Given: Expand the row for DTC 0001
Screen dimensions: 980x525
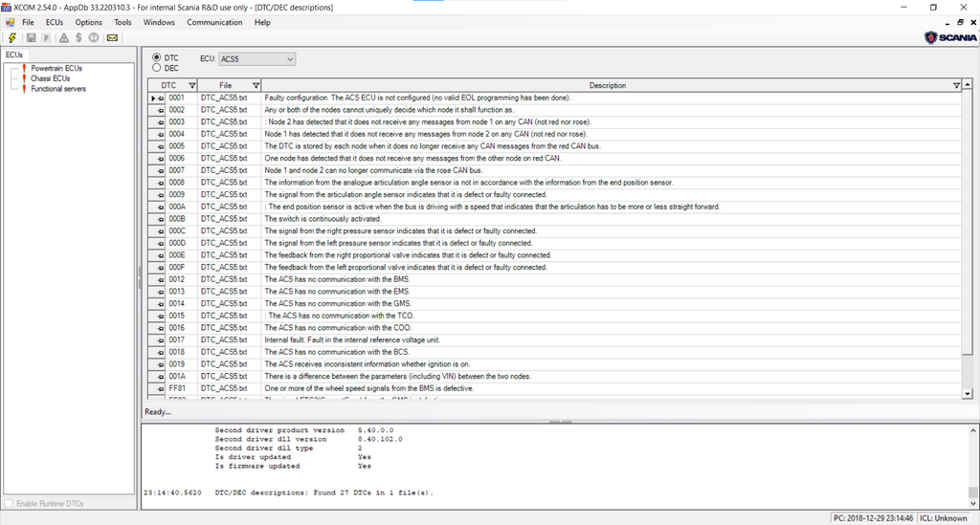Looking at the screenshot, I should point(161,98).
